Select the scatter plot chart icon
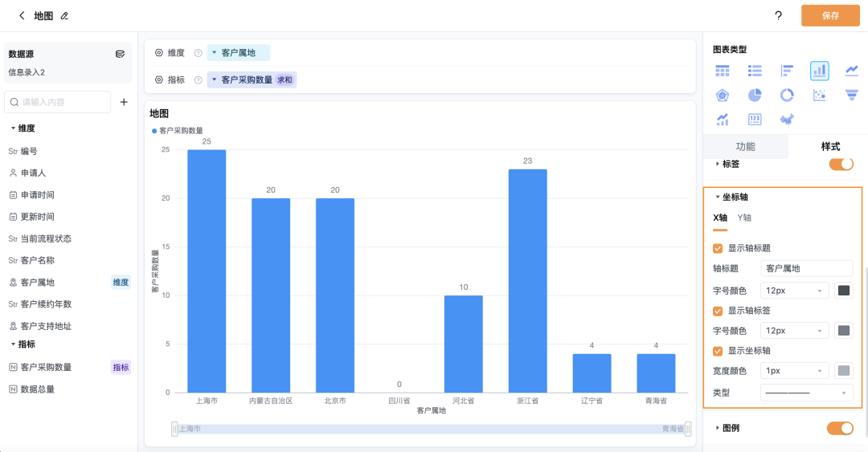 click(819, 96)
